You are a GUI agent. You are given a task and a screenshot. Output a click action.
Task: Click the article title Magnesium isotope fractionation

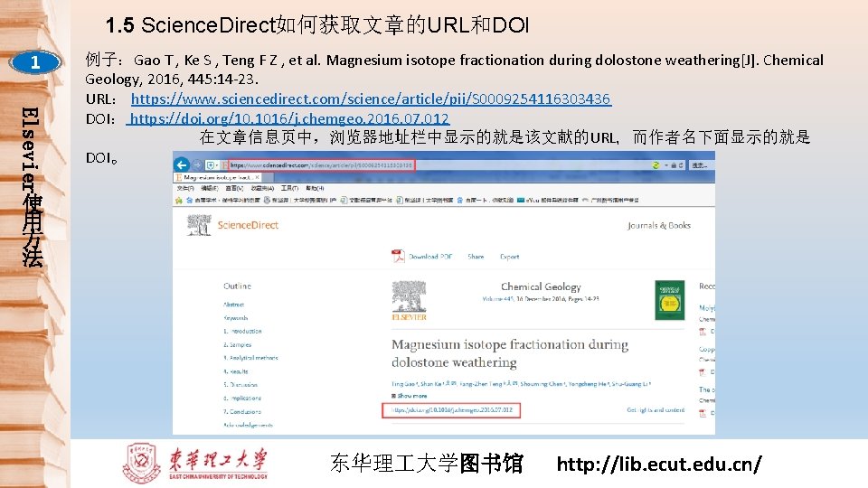point(510,353)
